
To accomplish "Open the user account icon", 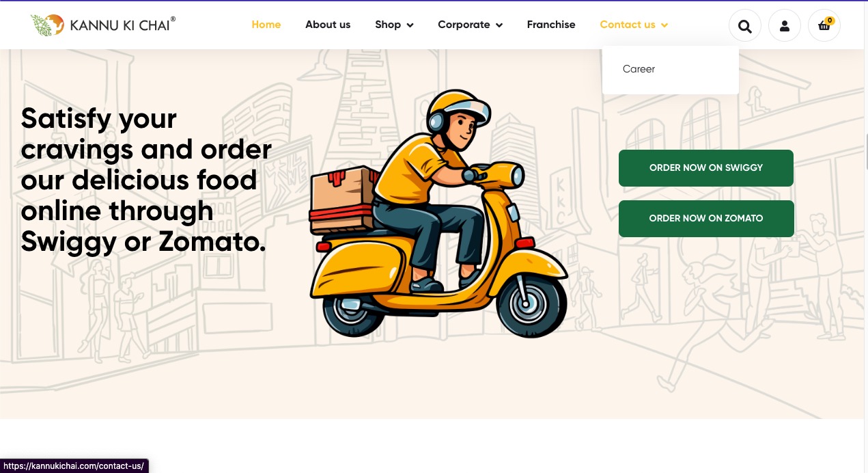I will pyautogui.click(x=785, y=26).
